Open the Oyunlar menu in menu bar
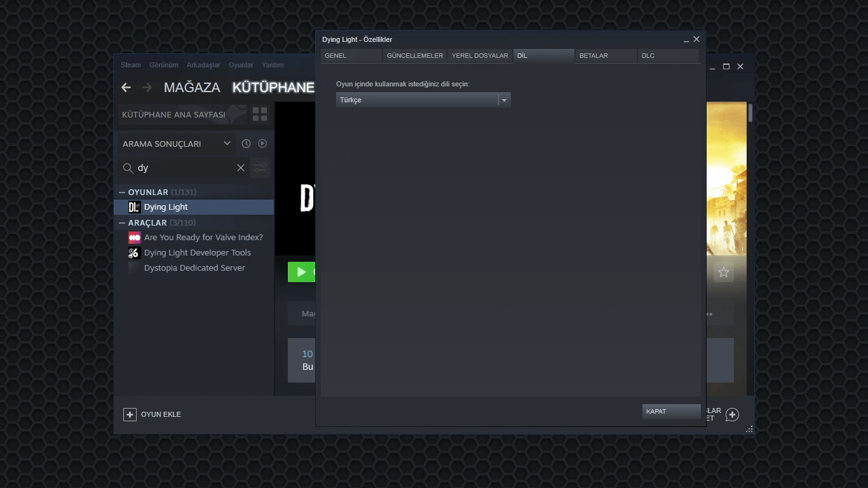 [x=241, y=65]
